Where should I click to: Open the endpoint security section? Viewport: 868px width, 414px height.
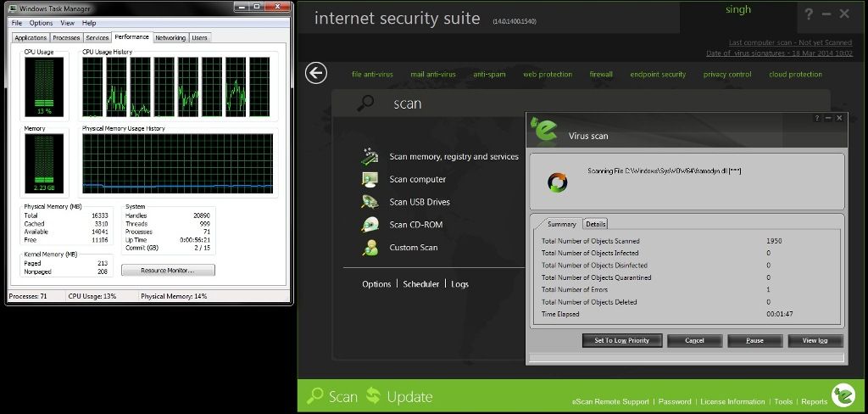(658, 75)
